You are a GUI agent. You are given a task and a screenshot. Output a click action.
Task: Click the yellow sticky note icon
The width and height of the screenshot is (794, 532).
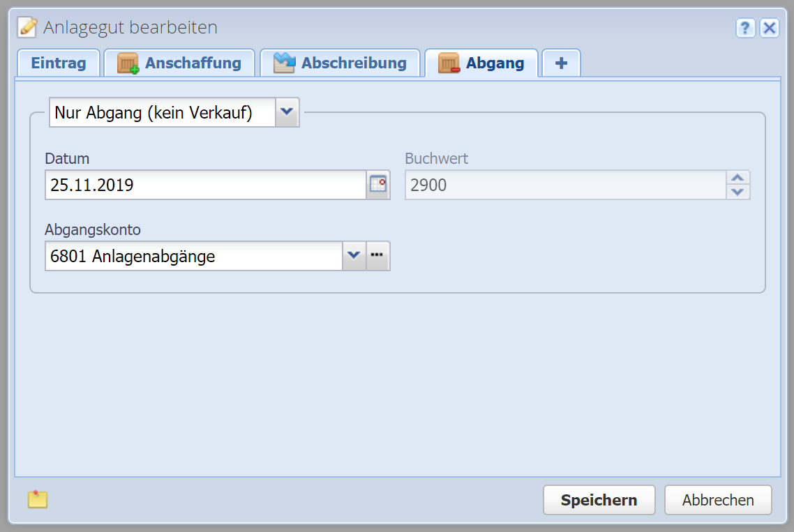point(38,499)
